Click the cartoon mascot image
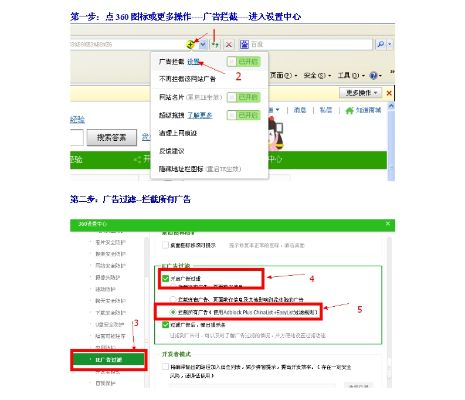 coord(275,133)
